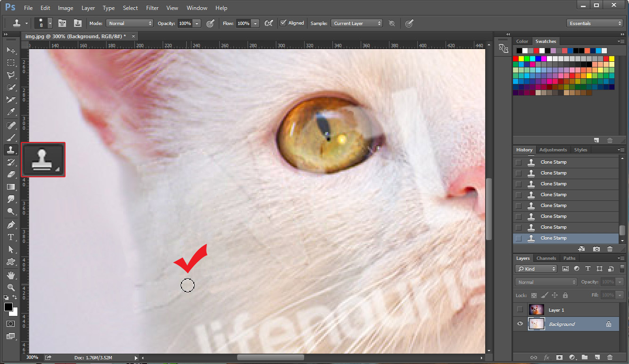
Task: Show Layer 1 visibility
Action: click(x=520, y=310)
